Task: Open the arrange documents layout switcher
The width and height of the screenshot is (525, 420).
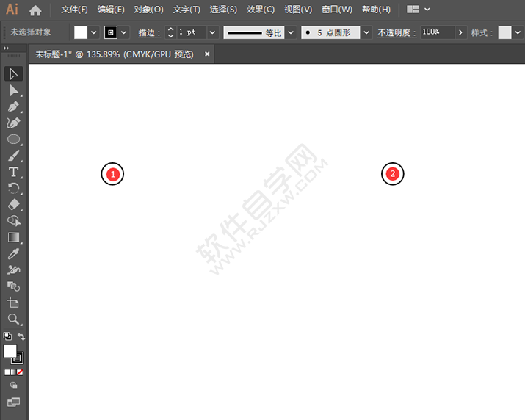Action: click(x=413, y=10)
